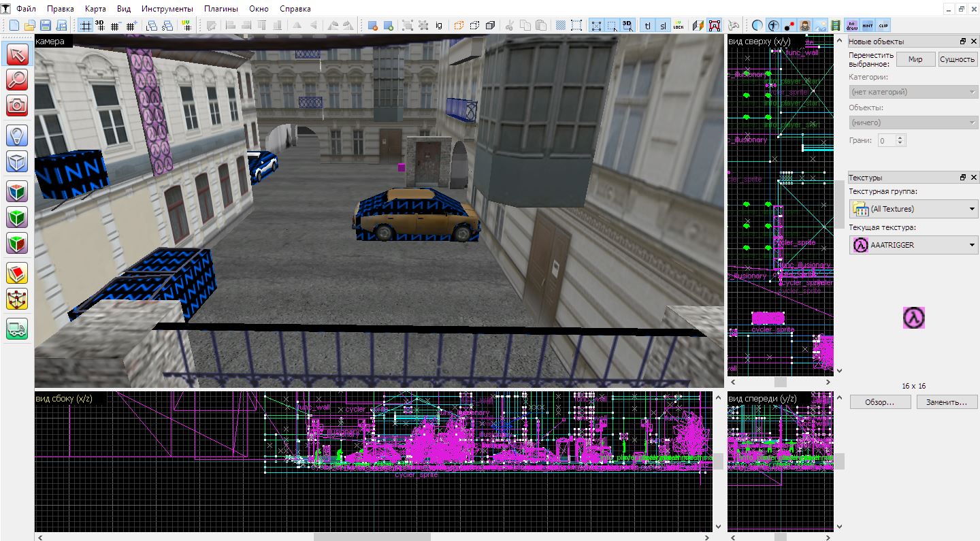
Task: Expand the Текущая текстура dropdown
Action: [913, 245]
